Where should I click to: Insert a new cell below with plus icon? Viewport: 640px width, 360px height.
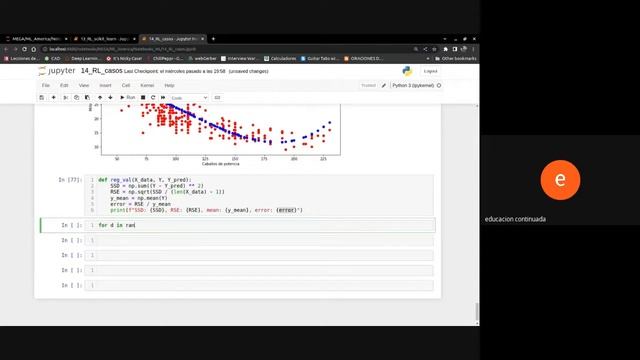[53, 98]
